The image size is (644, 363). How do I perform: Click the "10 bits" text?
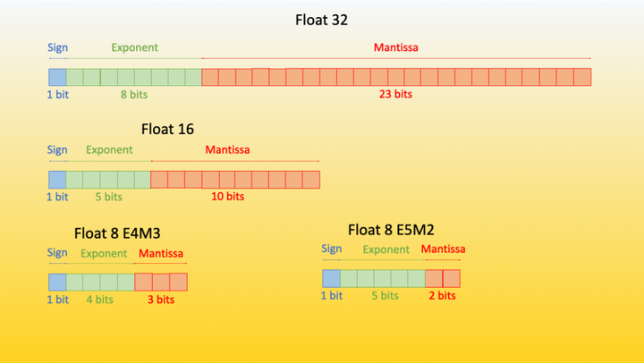point(227,197)
